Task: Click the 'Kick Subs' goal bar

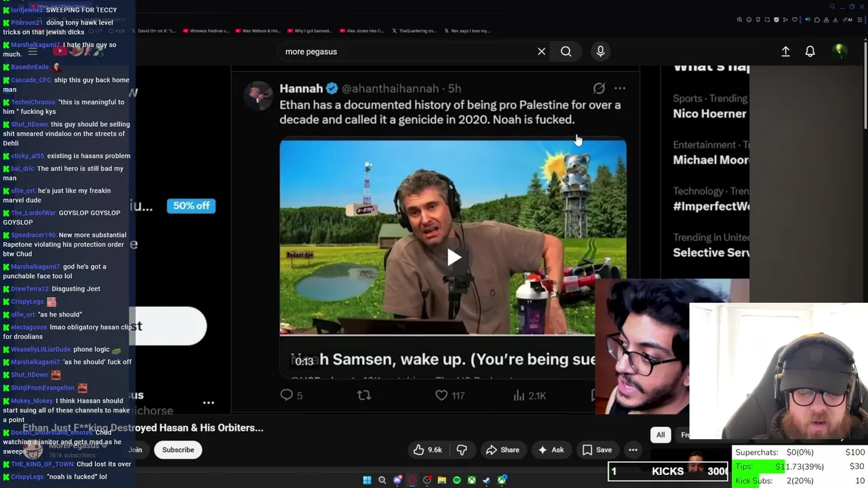Action: [800, 481]
